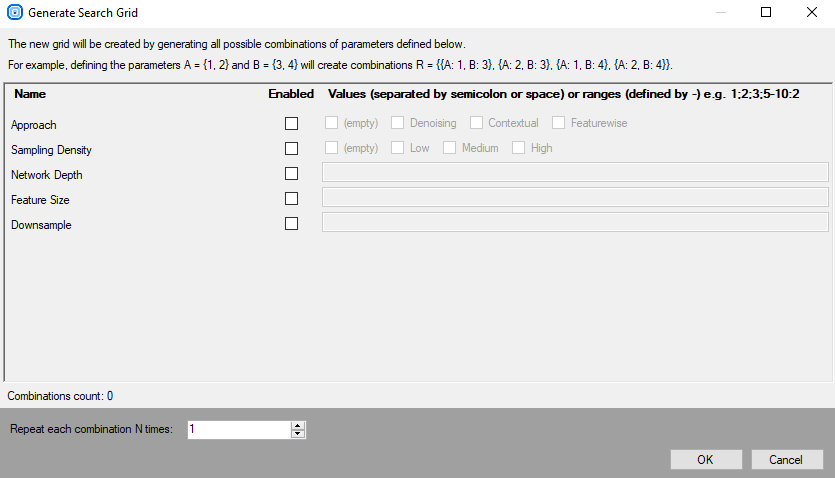The height and width of the screenshot is (478, 835).
Task: Check the (empty) option for Approach
Action: point(332,123)
